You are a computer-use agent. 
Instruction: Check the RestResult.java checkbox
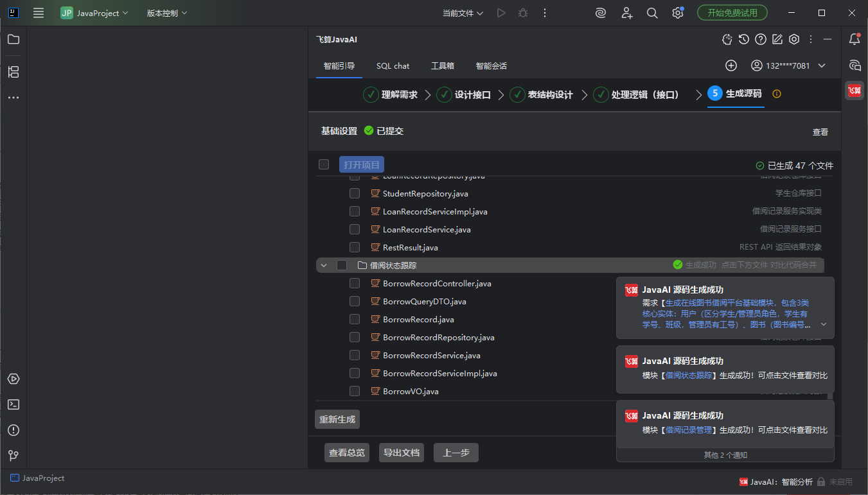(x=355, y=247)
